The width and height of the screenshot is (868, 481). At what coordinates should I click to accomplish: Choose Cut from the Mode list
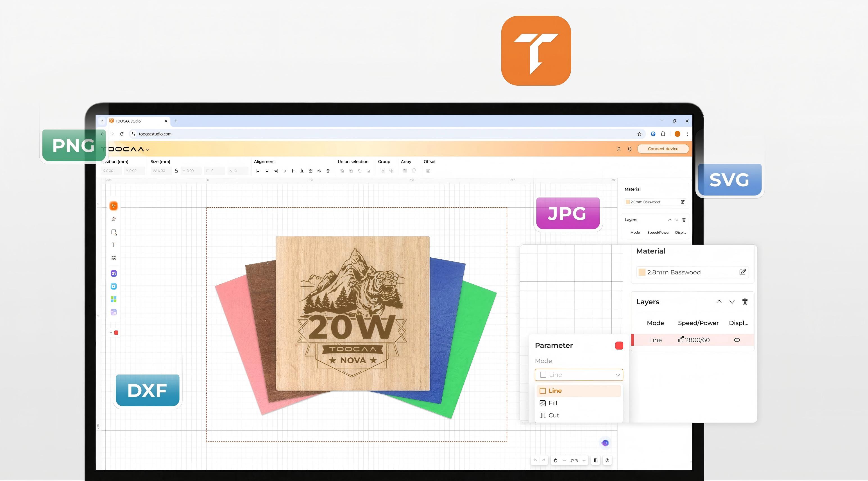click(x=579, y=415)
